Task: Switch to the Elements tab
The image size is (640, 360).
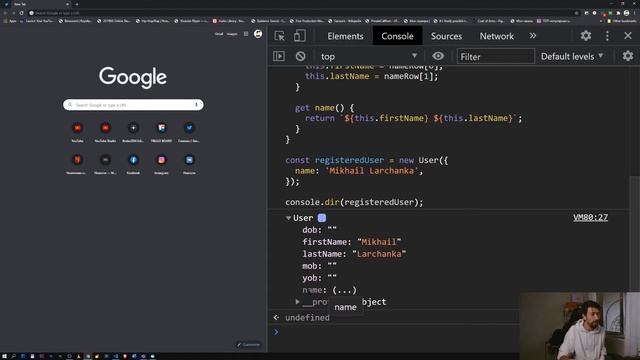Action: pos(345,36)
